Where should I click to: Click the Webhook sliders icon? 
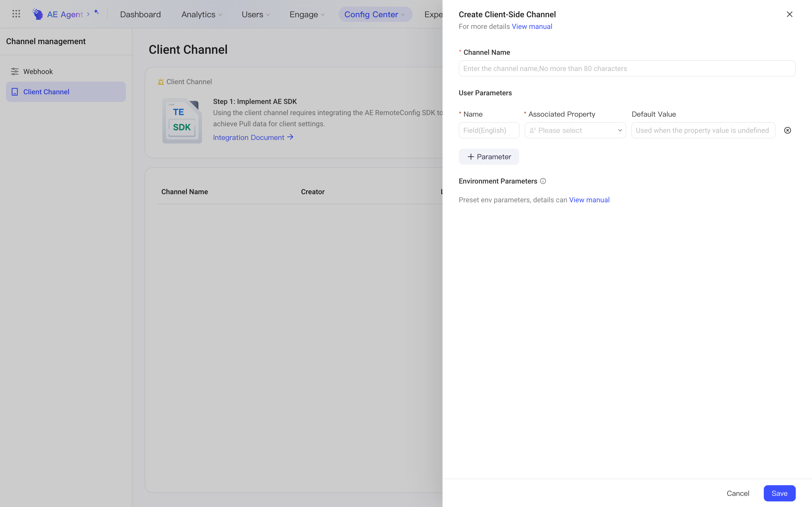(x=15, y=71)
